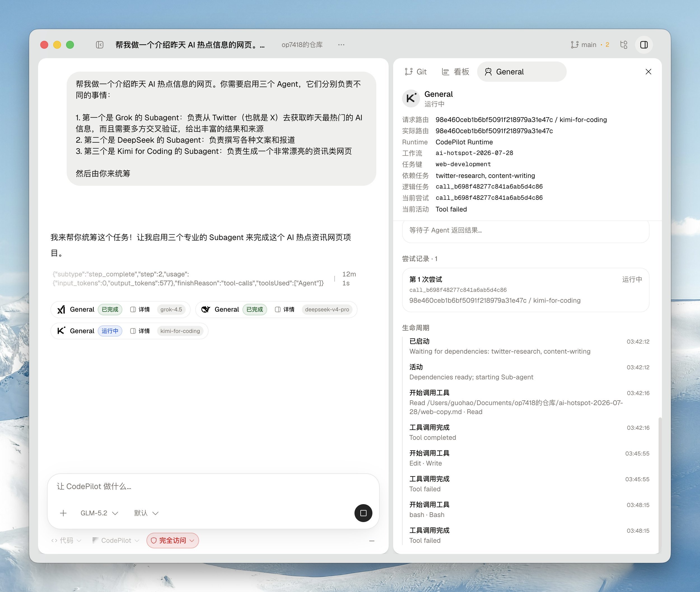The image size is (700, 592).
Task: Click the Kimi avatar icon beside General header
Action: tap(411, 98)
